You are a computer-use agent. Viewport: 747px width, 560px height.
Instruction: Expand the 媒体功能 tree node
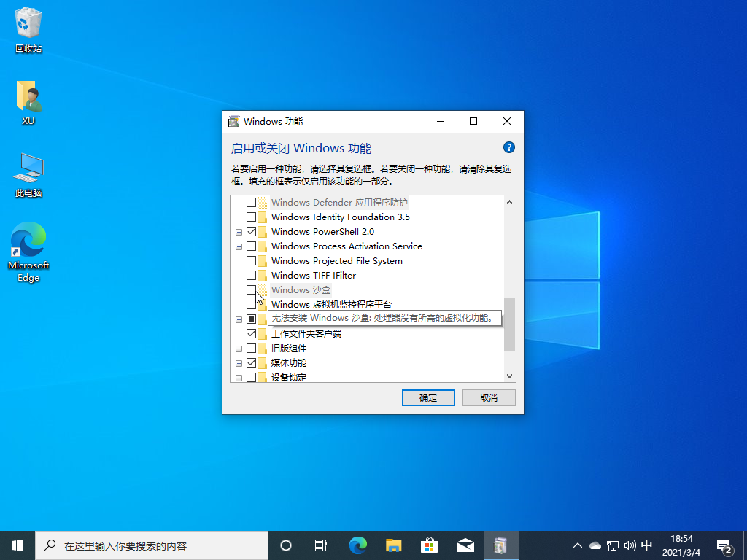[239, 363]
